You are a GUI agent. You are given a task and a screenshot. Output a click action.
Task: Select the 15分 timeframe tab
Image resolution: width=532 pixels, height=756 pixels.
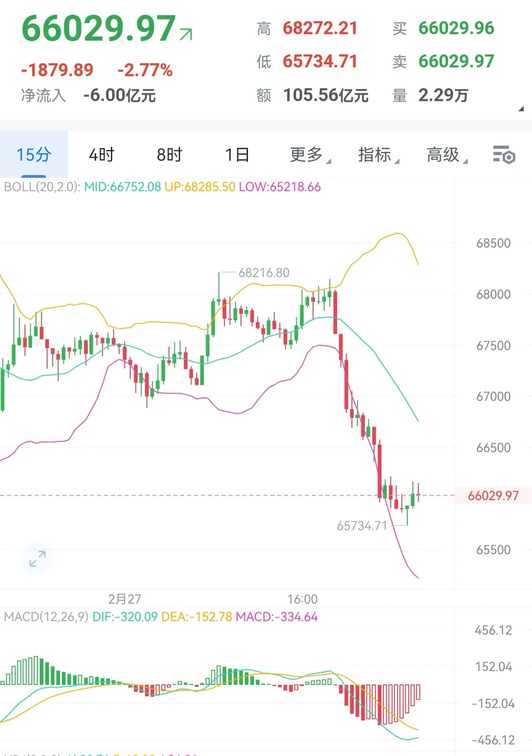pyautogui.click(x=34, y=154)
